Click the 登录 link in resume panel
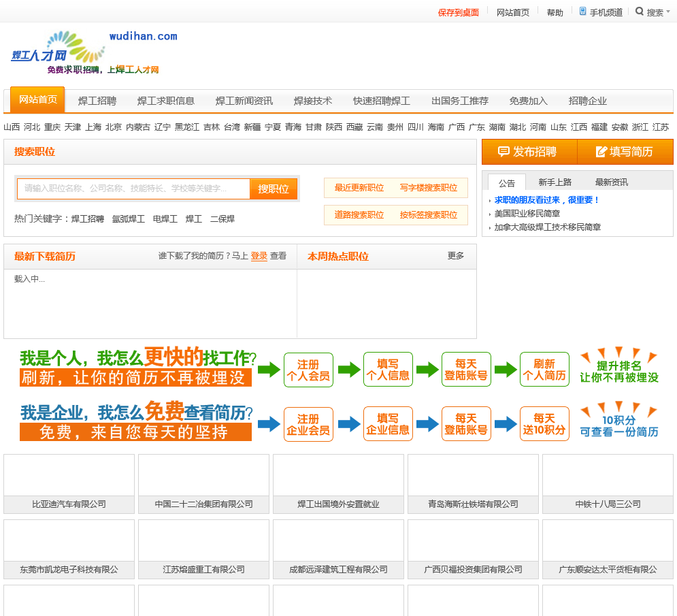 tap(259, 256)
